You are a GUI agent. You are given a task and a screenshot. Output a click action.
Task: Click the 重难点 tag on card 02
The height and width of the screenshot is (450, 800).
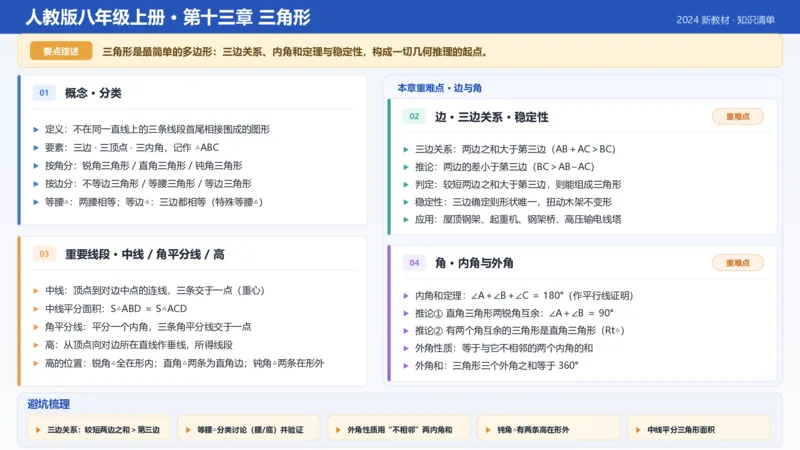click(x=738, y=116)
